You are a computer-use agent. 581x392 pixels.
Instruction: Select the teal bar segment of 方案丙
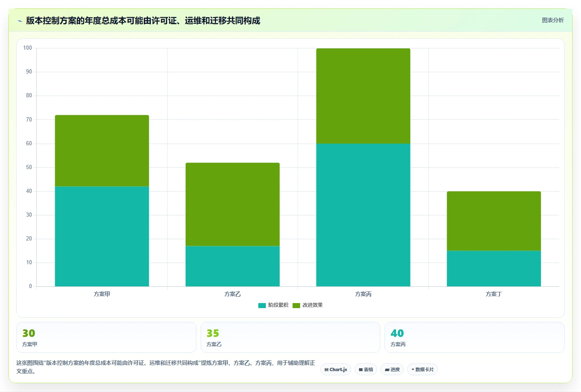(x=363, y=215)
